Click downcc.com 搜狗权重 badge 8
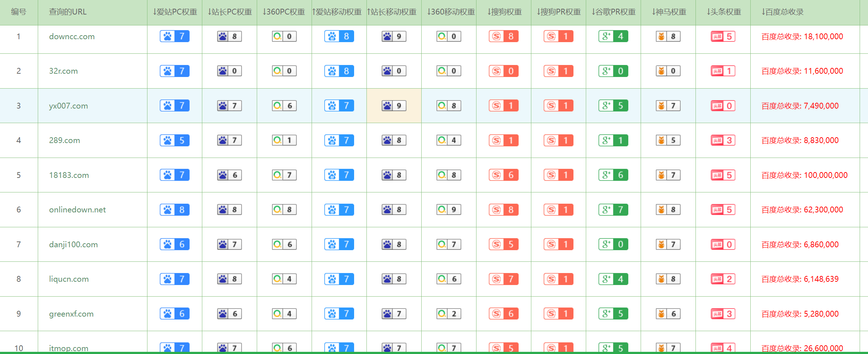This screenshot has width=868, height=354. coord(504,36)
